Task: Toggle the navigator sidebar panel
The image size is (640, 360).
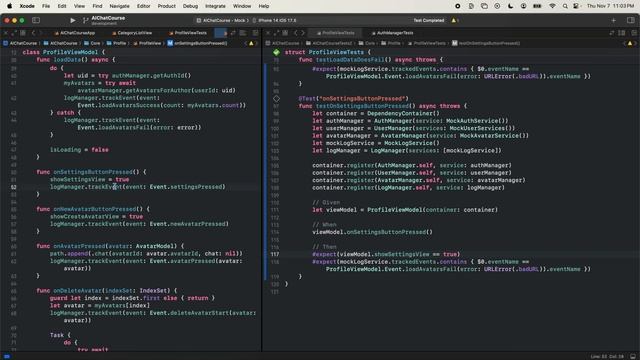Action: click(36, 20)
